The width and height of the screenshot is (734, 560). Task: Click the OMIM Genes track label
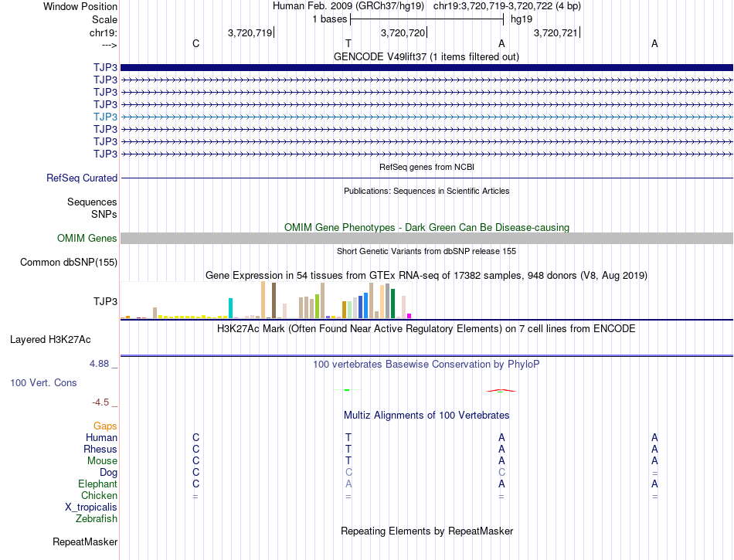click(87, 239)
